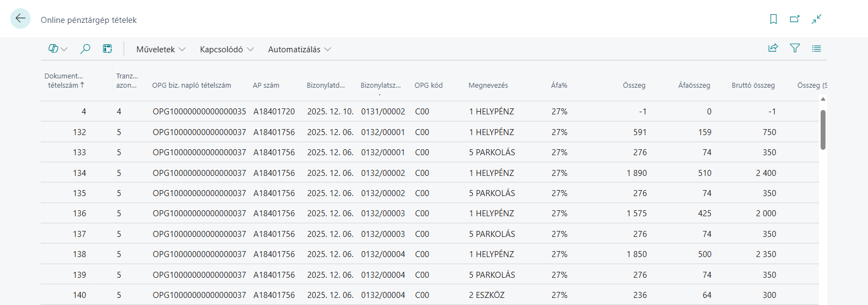
Task: Click the OPG kód column header
Action: click(x=428, y=86)
